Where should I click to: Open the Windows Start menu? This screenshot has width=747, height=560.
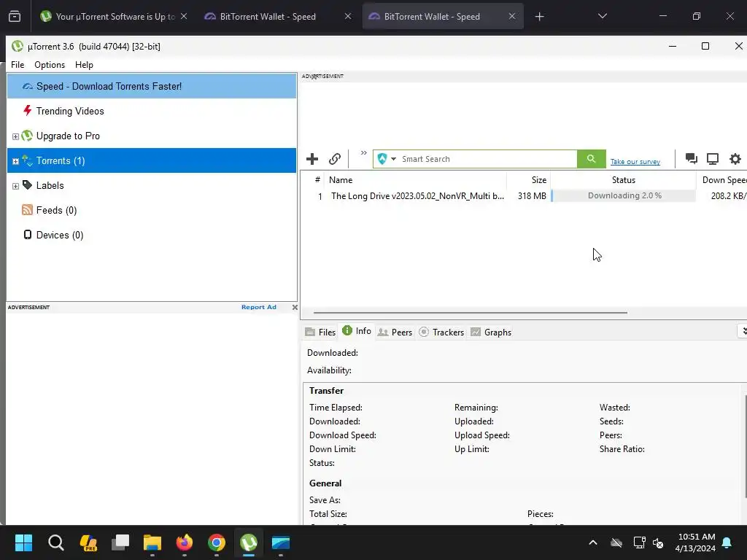click(23, 542)
